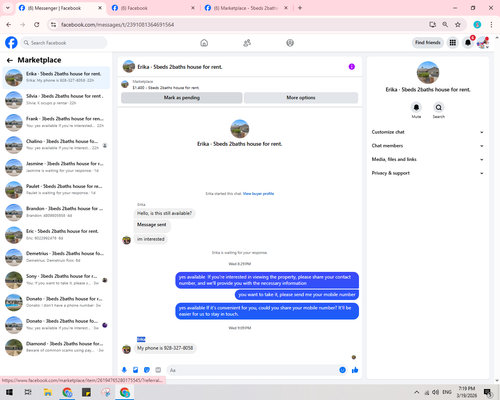Click the Search Facebook field
500x400 pixels.
[64, 43]
